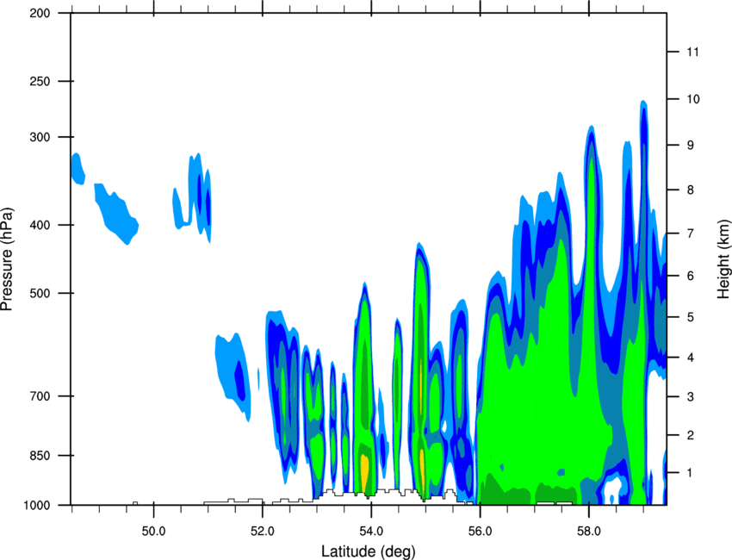Pick the 9 km height label
The width and height of the screenshot is (732, 560).
point(690,146)
